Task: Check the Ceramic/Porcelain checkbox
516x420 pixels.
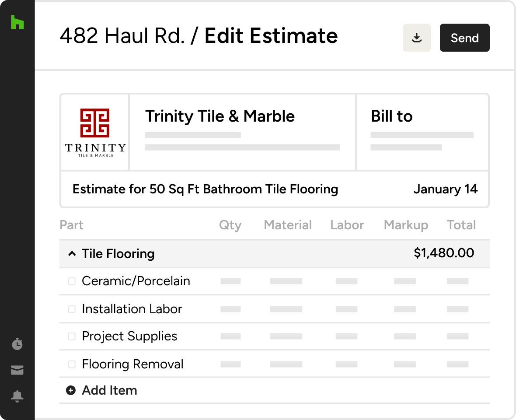Action: (72, 281)
